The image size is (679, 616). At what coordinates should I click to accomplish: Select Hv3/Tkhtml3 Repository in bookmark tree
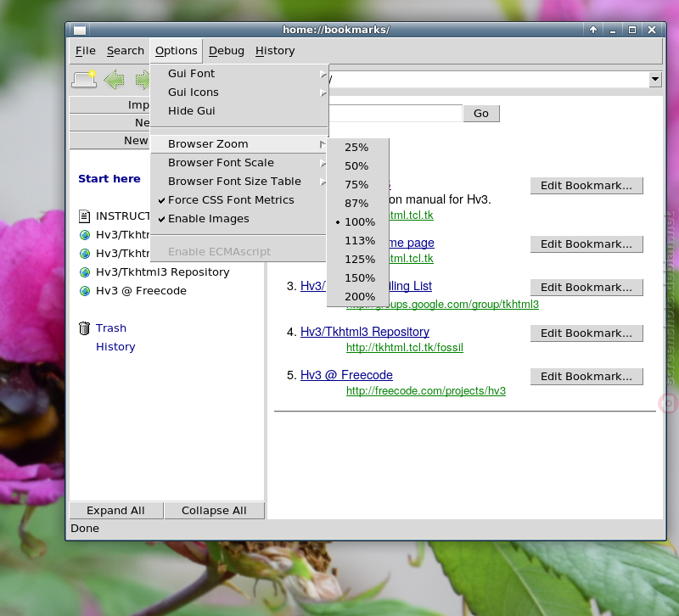tap(162, 272)
